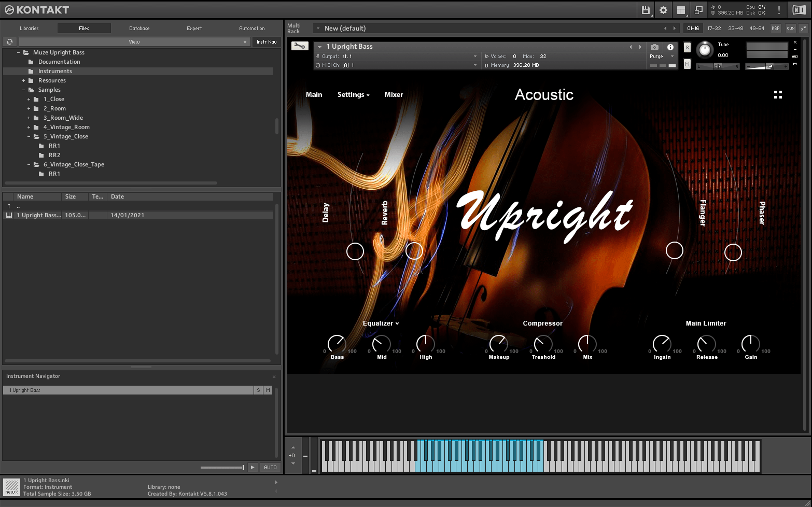Click the wrench icon to edit the instrument
The image size is (812, 507).
click(x=300, y=46)
